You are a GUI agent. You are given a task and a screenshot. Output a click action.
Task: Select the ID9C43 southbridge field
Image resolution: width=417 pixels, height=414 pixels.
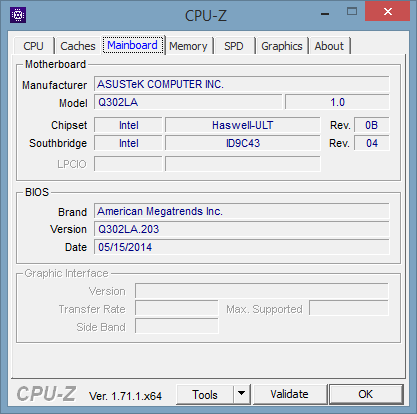click(x=243, y=143)
